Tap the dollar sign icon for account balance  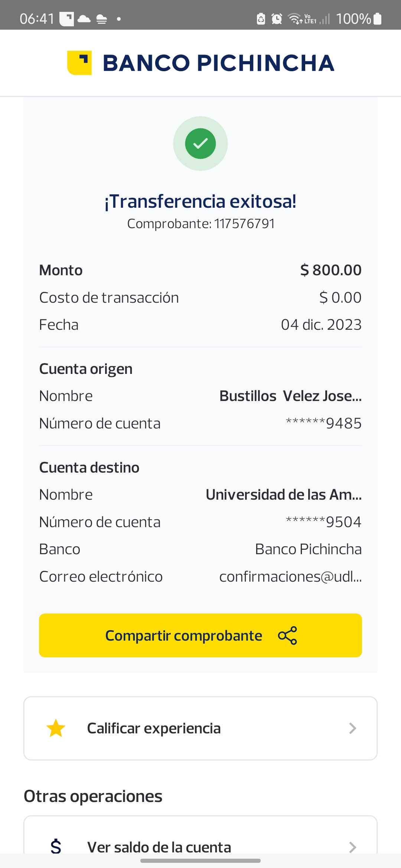pos(56,846)
